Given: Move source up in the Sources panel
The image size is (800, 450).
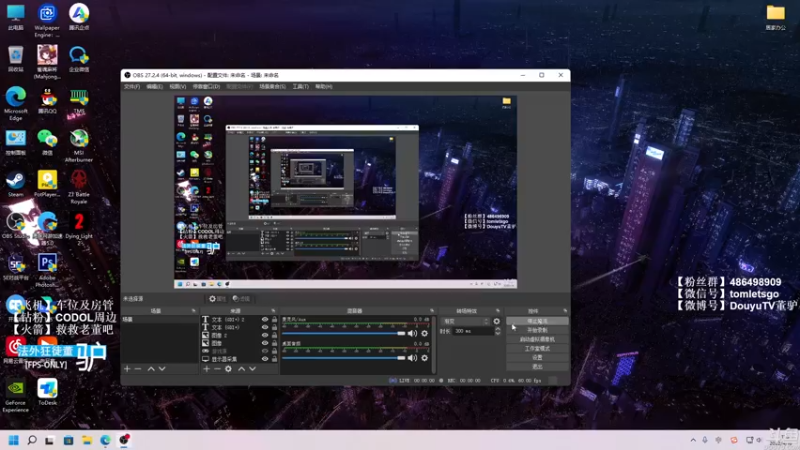Looking at the screenshot, I should [241, 368].
